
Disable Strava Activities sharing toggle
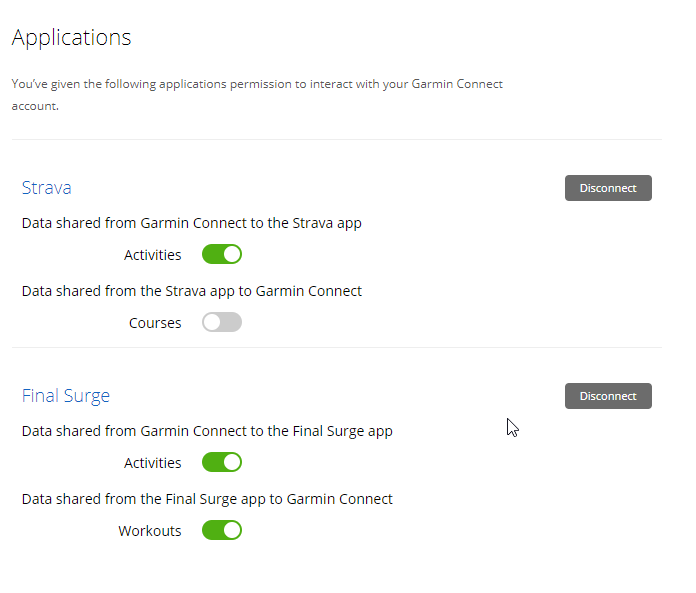(221, 254)
